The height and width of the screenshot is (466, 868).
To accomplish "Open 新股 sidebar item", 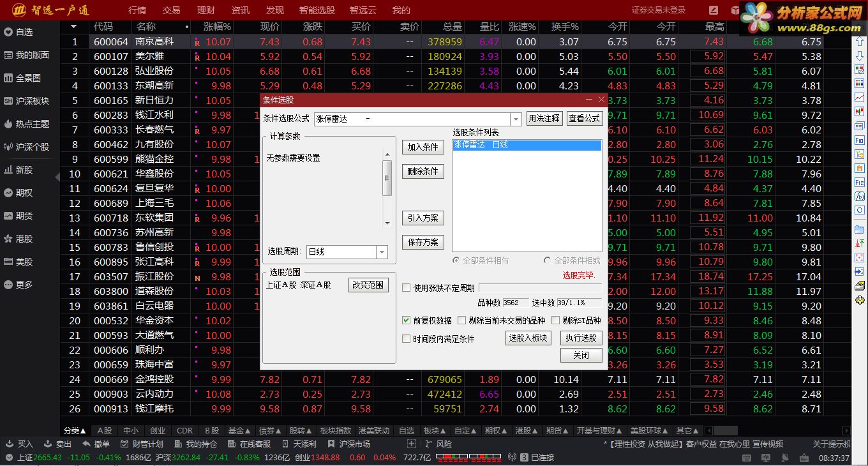I will point(19,170).
